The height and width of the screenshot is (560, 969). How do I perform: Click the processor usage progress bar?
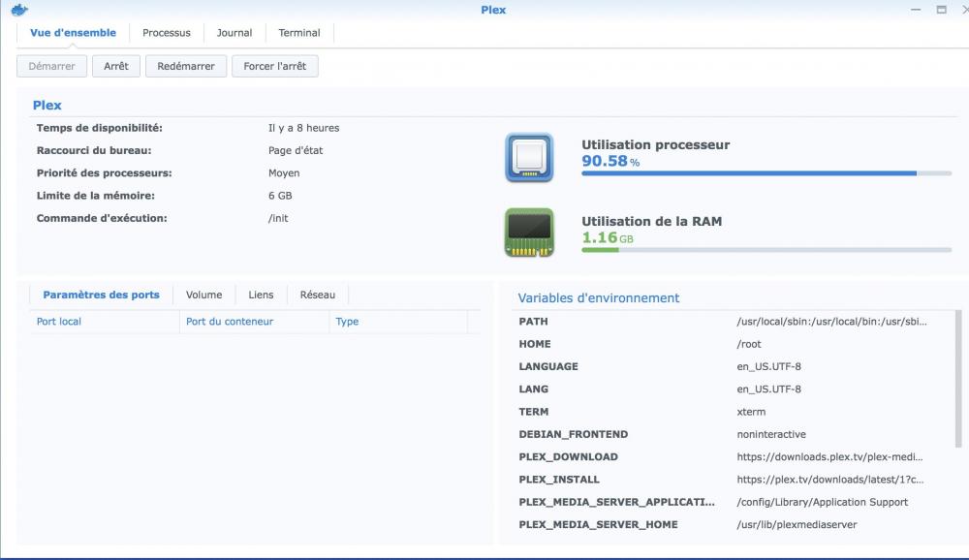pyautogui.click(x=766, y=173)
